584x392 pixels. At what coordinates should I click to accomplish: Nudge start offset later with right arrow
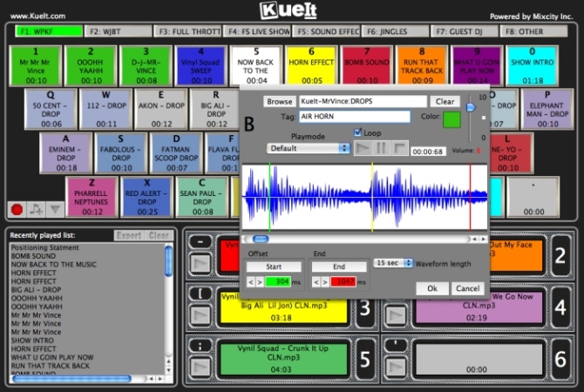[x=260, y=282]
